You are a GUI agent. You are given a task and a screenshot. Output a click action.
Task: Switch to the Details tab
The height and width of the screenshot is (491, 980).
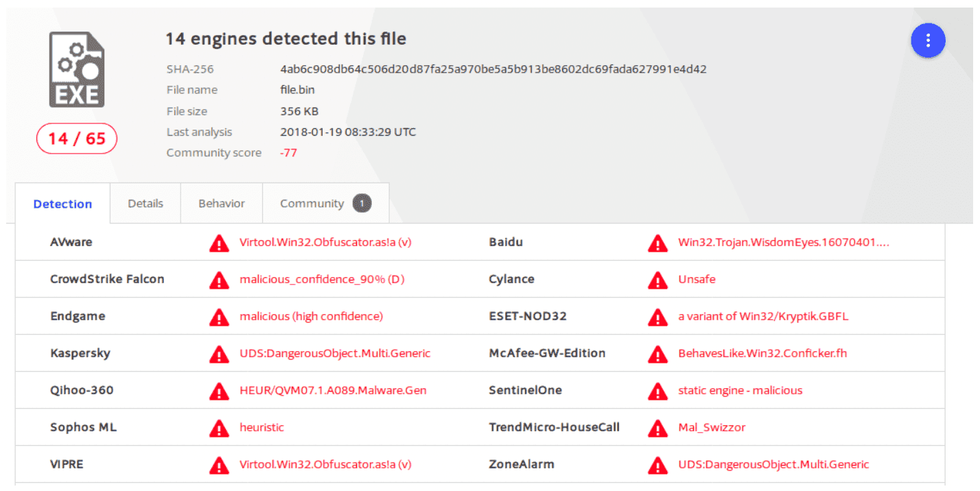(x=145, y=204)
